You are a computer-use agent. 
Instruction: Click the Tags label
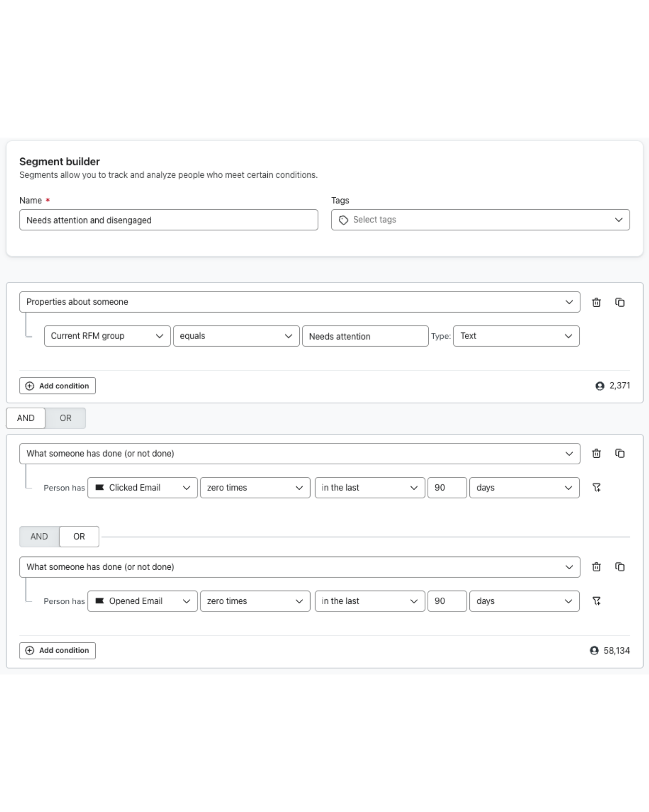tap(340, 200)
